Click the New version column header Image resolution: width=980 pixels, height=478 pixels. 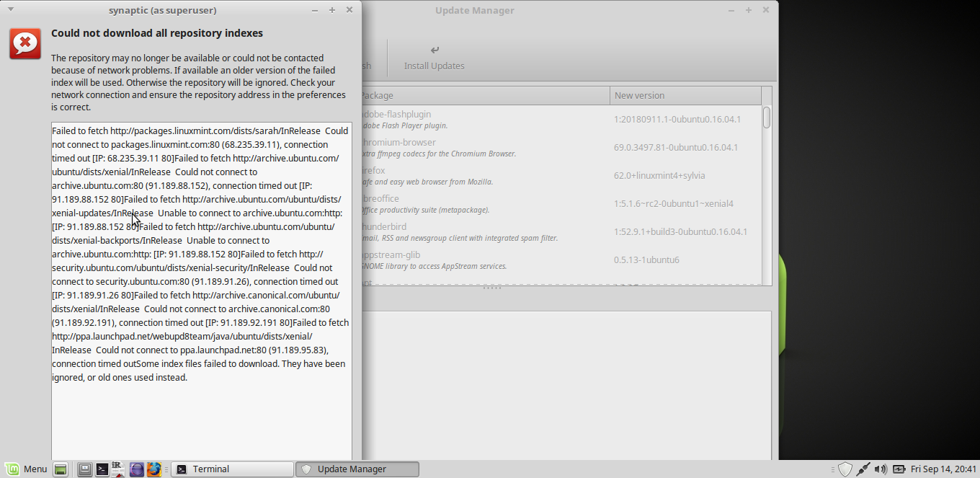(x=685, y=95)
